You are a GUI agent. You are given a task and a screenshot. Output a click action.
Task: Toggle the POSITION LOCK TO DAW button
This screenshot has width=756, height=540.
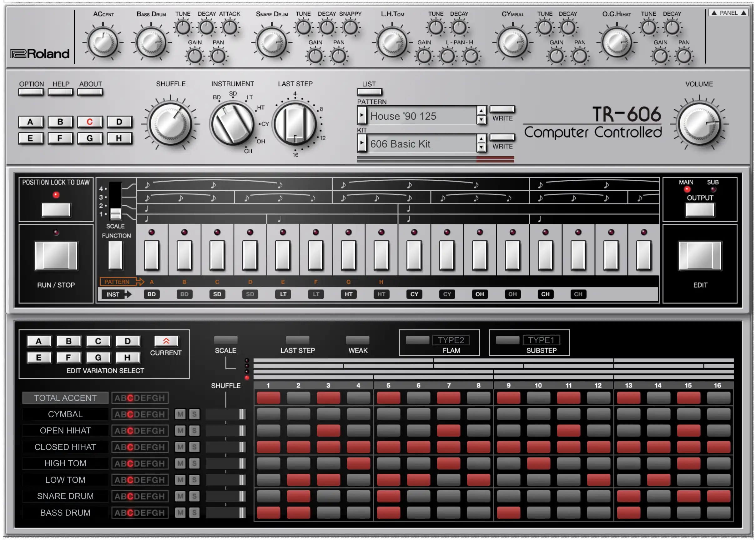[x=56, y=210]
